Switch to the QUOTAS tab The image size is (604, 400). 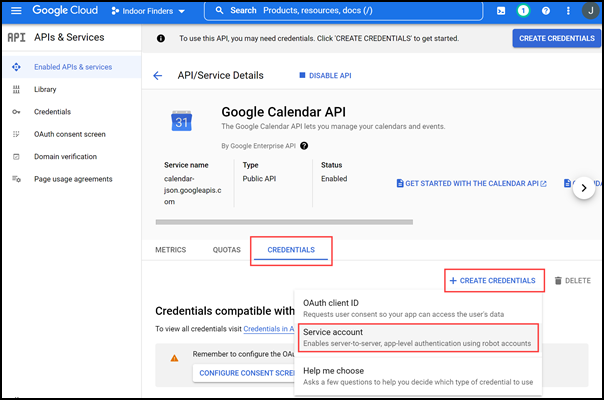(226, 250)
